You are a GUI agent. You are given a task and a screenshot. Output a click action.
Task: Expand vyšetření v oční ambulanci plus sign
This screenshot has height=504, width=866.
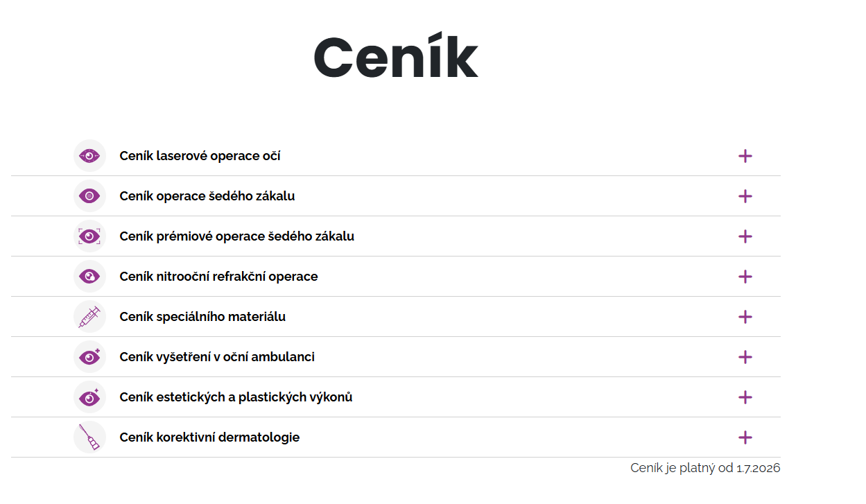point(745,357)
